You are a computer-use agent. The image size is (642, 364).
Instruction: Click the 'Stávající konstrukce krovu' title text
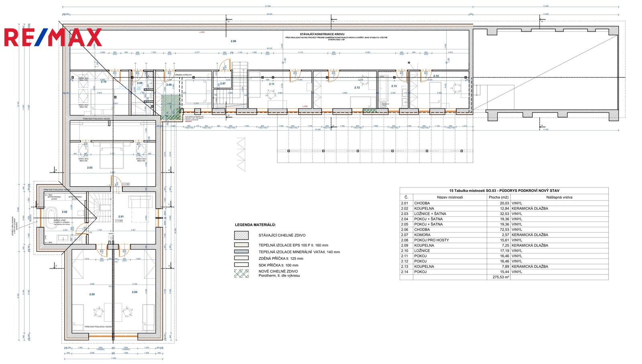click(322, 34)
